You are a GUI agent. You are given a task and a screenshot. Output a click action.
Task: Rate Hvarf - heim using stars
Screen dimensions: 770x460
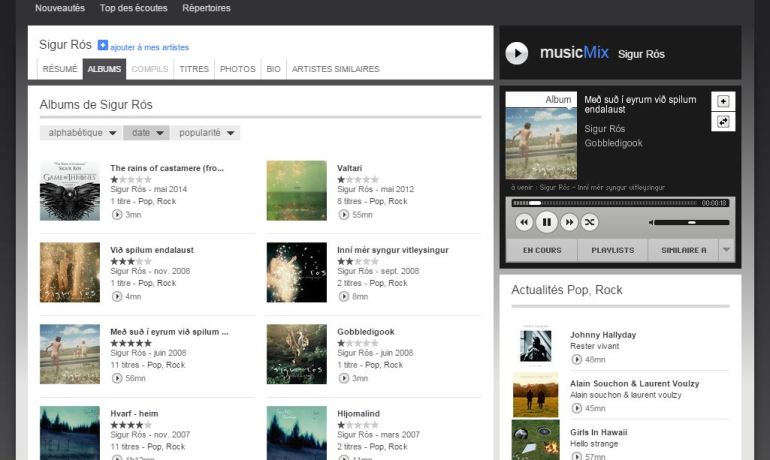pos(131,425)
